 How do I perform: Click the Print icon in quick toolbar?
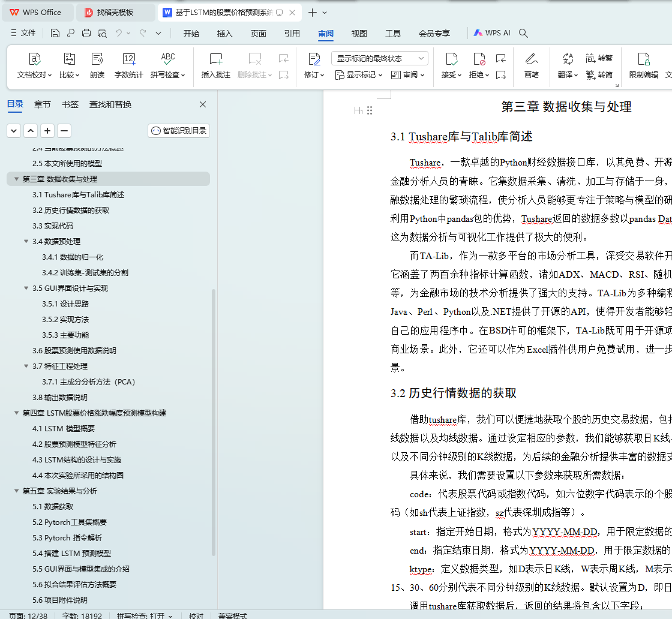coord(86,33)
